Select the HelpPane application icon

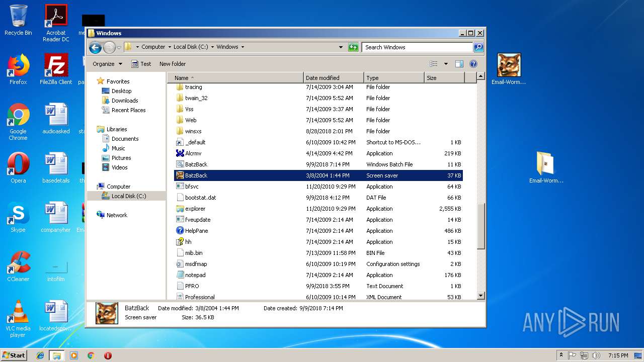(x=180, y=231)
